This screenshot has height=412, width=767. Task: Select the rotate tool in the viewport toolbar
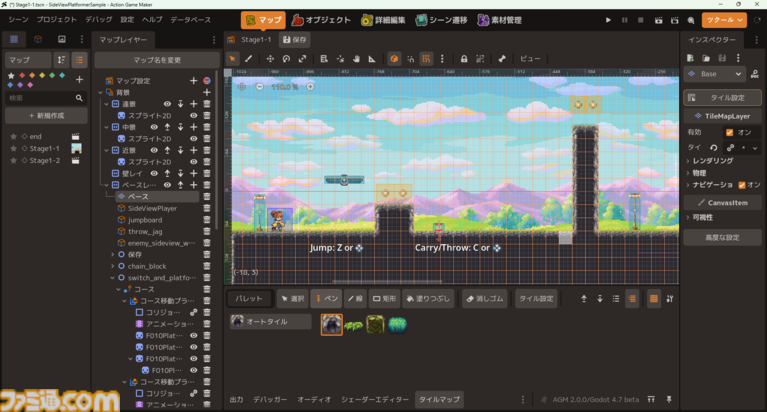coord(286,59)
